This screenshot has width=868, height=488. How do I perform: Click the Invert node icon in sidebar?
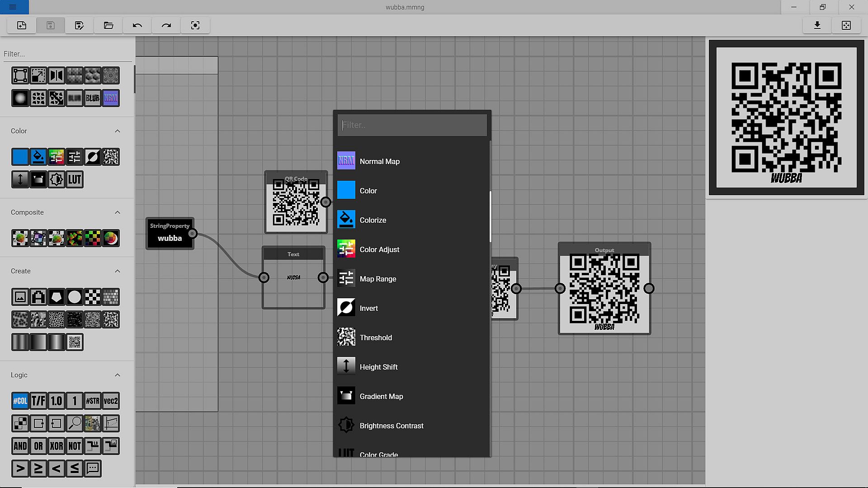click(93, 157)
